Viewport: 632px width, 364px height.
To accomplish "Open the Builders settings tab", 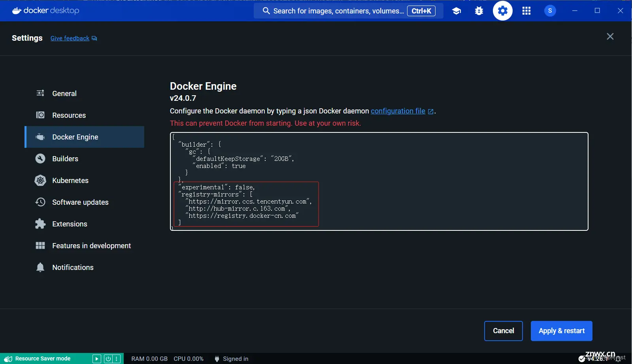I will (x=84, y=158).
